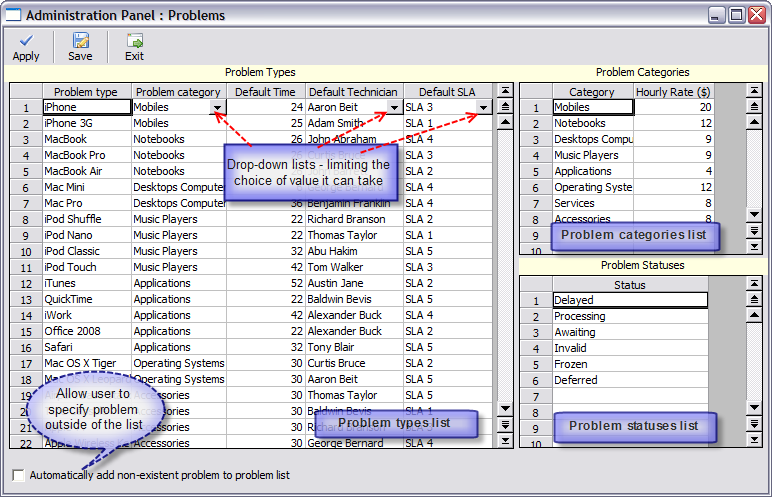This screenshot has width=772, height=497.
Task: Select technician Richard Branson in iPod Shuffle row
Action: point(354,219)
